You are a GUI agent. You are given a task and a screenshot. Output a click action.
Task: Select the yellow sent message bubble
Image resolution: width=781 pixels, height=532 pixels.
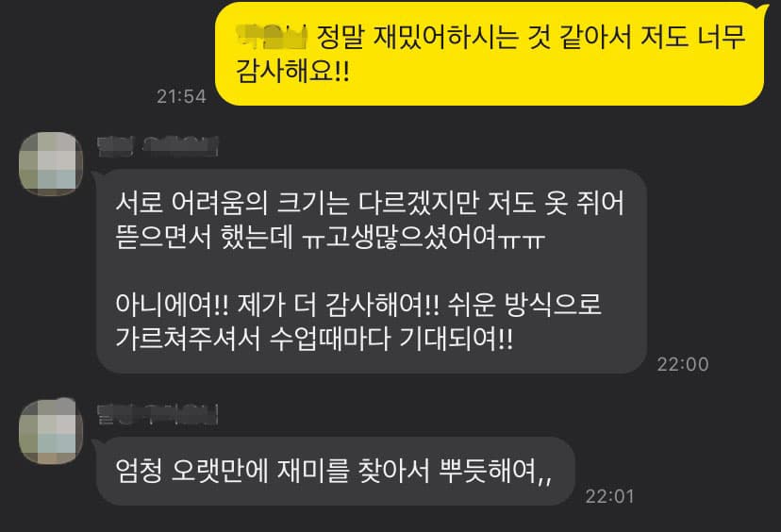click(490, 54)
